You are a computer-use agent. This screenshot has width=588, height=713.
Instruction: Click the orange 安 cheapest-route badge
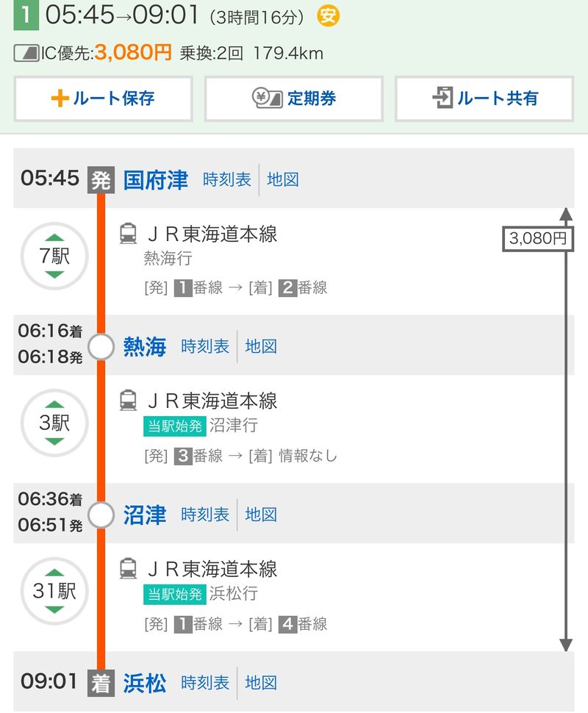pos(328,15)
